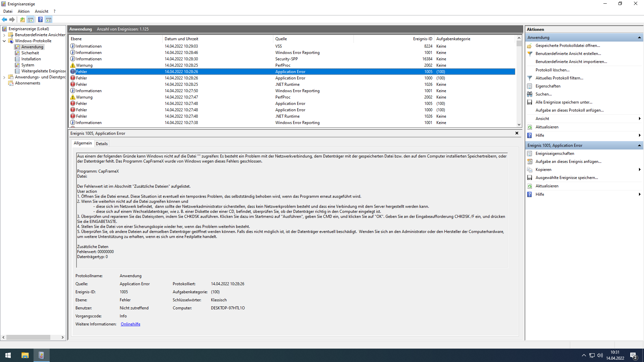Click Hilfe icon under Ereignis 1005
Screen dimensions: 644x362
(530, 194)
